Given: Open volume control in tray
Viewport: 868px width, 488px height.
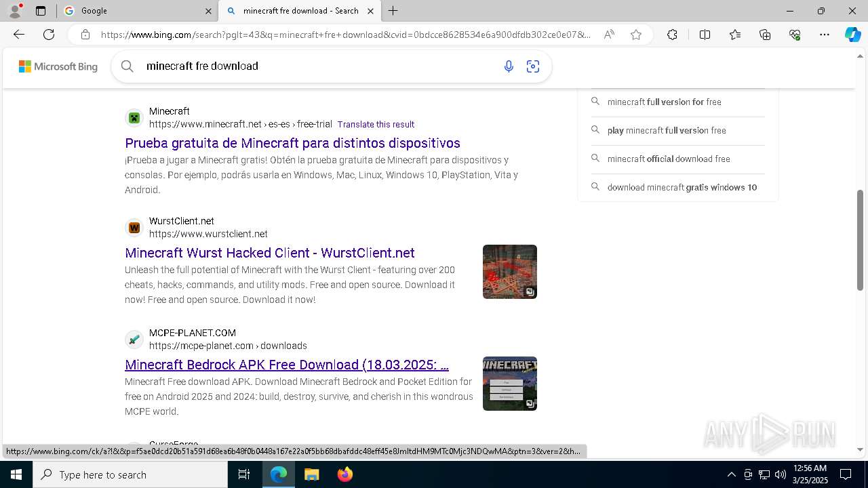Looking at the screenshot, I should (x=781, y=474).
